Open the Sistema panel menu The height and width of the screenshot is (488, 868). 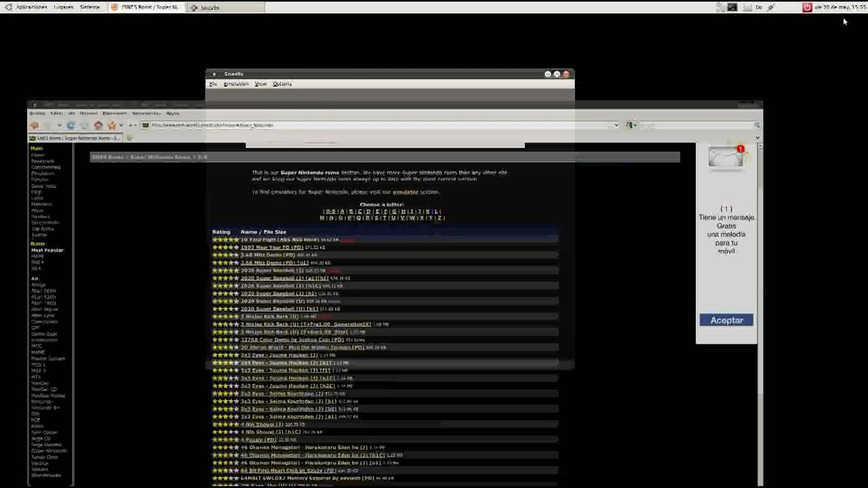[x=90, y=7]
